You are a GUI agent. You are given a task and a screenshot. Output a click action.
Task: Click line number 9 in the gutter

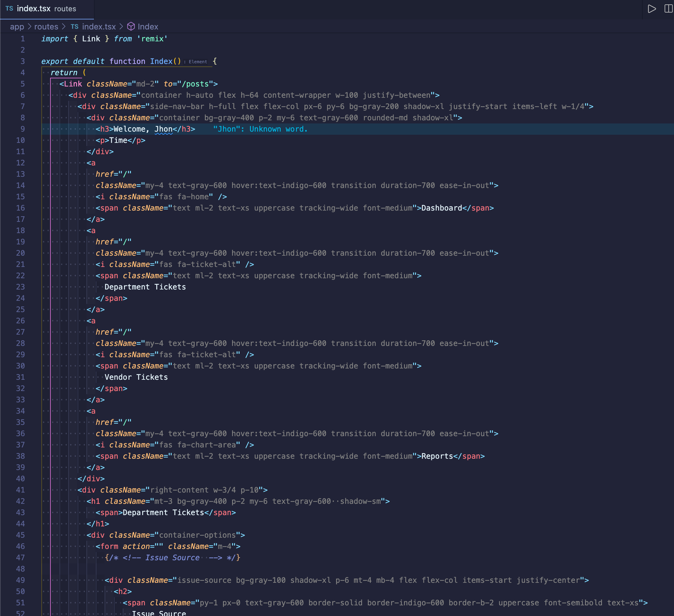(x=23, y=129)
